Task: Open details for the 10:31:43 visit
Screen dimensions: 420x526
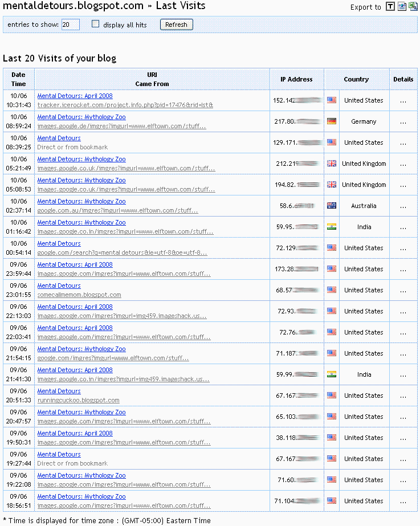Action: tap(403, 101)
